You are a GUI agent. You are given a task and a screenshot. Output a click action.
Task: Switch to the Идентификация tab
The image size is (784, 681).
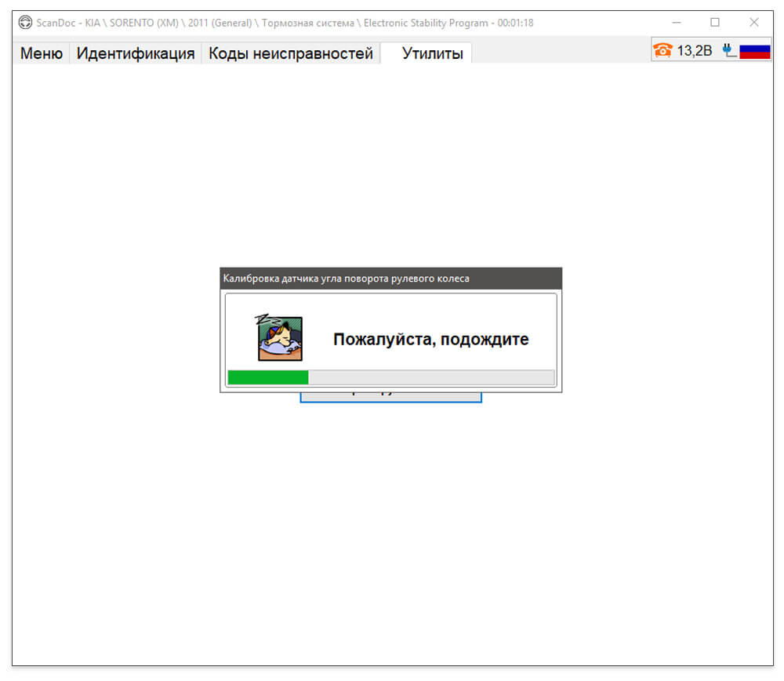pos(136,53)
